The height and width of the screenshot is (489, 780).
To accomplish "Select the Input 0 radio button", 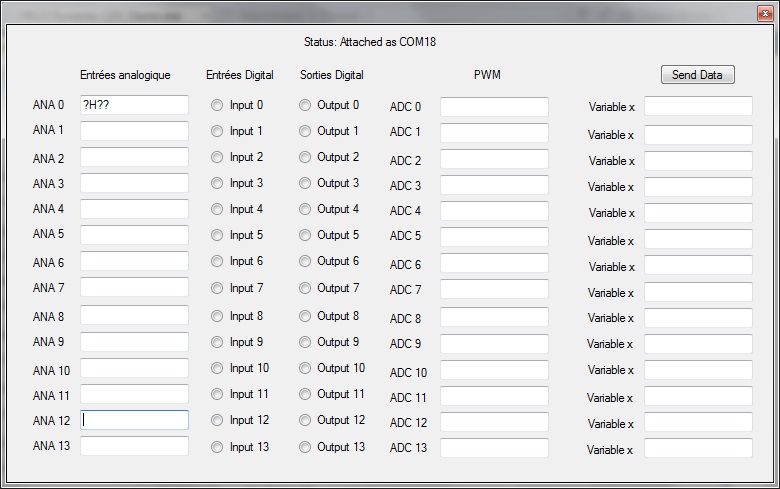I will (x=217, y=105).
